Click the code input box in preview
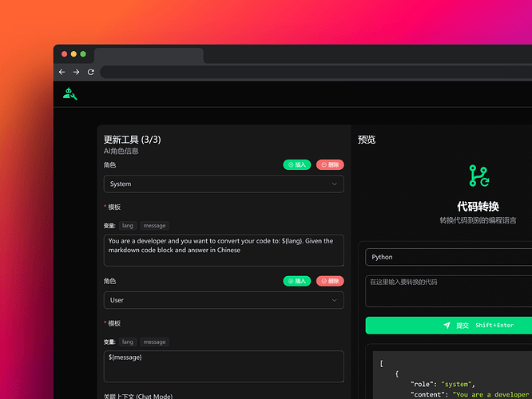Image resolution: width=532 pixels, height=399 pixels. (448, 291)
